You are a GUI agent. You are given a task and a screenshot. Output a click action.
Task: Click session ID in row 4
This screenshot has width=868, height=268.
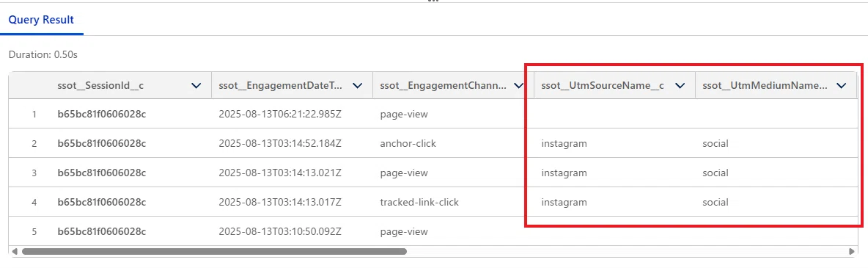[101, 202]
